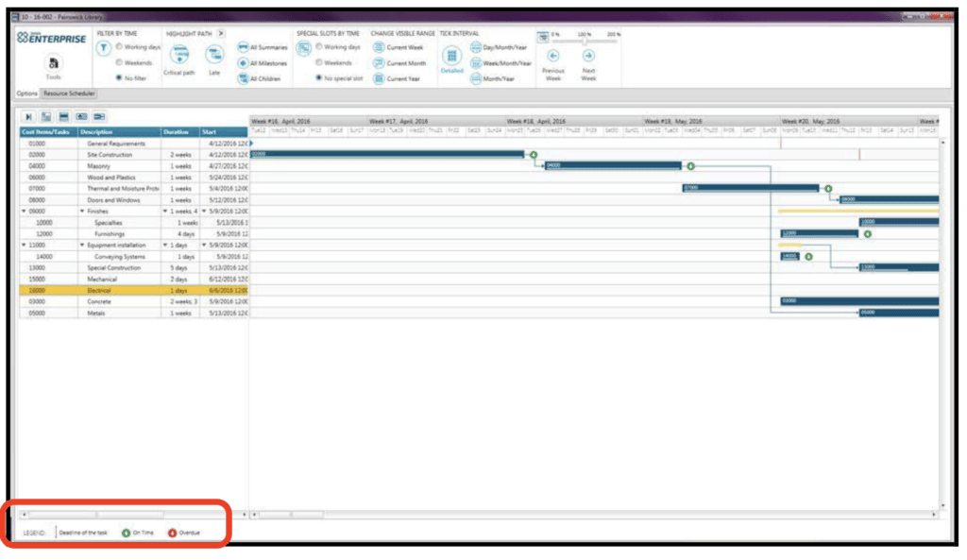
Task: Set tick interval to Week/Month/Year
Action: pyautogui.click(x=500, y=63)
